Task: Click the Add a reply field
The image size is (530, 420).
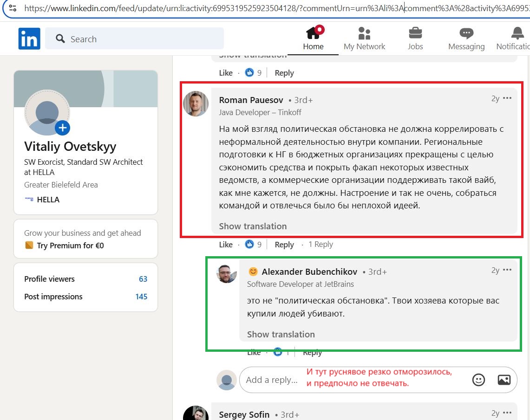Action: point(355,380)
